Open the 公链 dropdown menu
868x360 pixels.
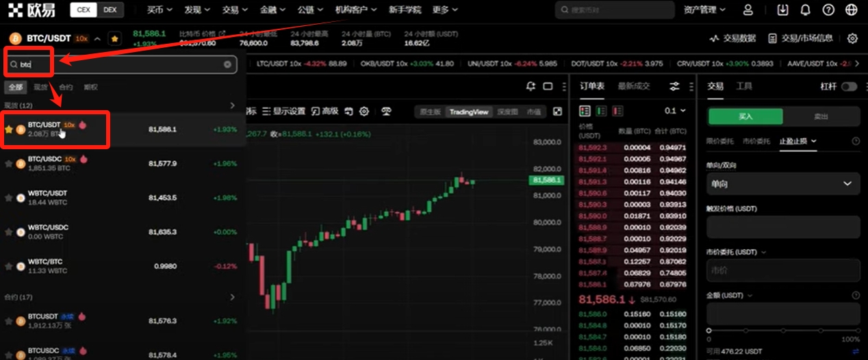(310, 10)
